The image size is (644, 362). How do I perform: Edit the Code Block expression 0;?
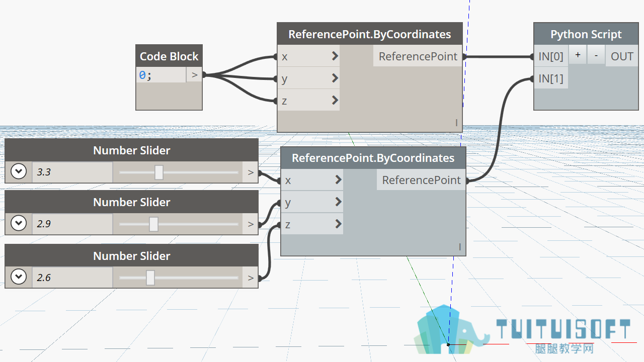pos(161,75)
